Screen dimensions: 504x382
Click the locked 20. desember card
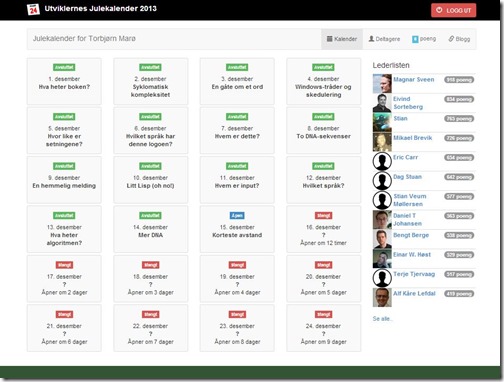pyautogui.click(x=323, y=279)
